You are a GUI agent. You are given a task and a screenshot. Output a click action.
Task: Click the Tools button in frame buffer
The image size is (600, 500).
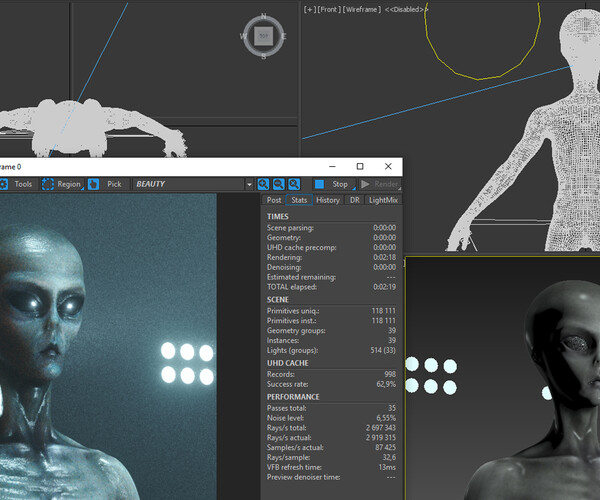click(x=23, y=184)
